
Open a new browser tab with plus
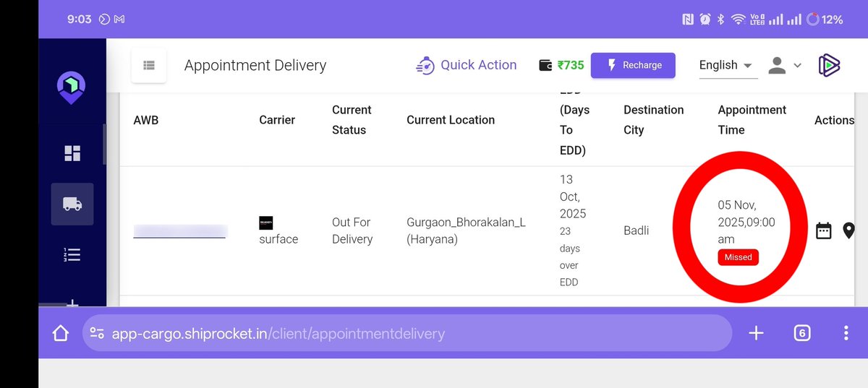(756, 333)
